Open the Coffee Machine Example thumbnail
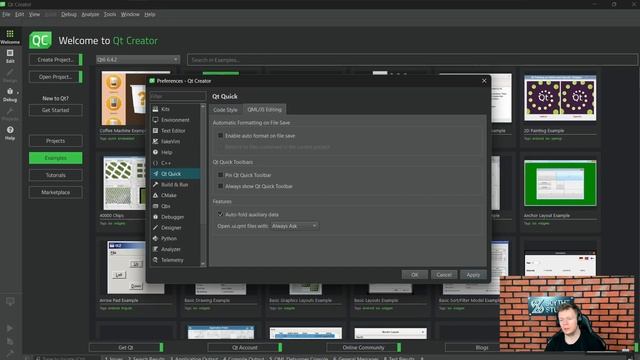The width and height of the screenshot is (640, 360). click(124, 98)
